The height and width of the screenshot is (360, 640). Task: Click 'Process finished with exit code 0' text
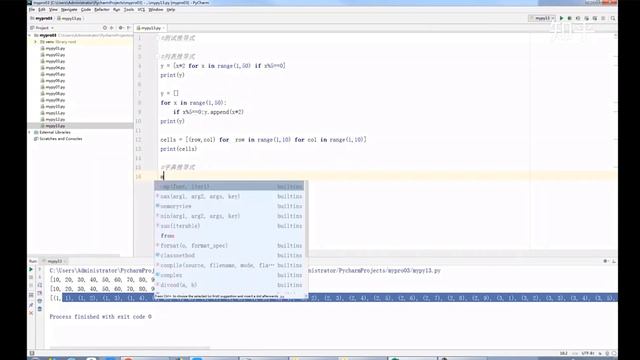(x=100, y=317)
